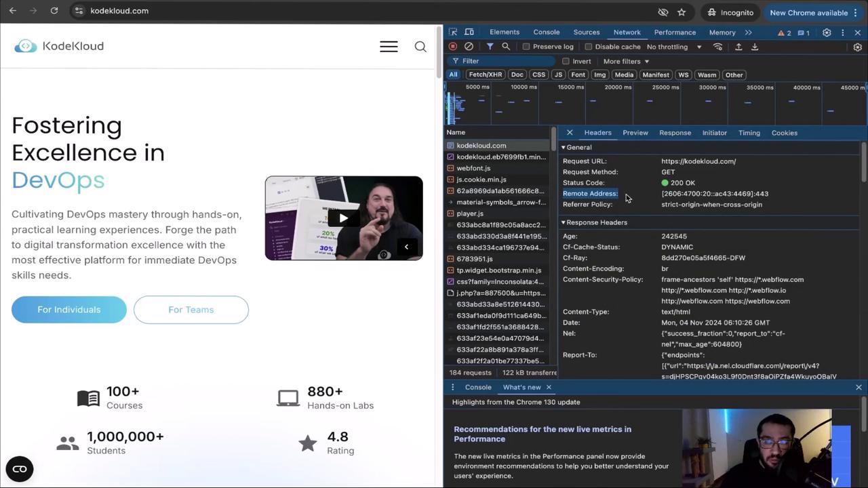Select the JS request type filter

click(558, 75)
